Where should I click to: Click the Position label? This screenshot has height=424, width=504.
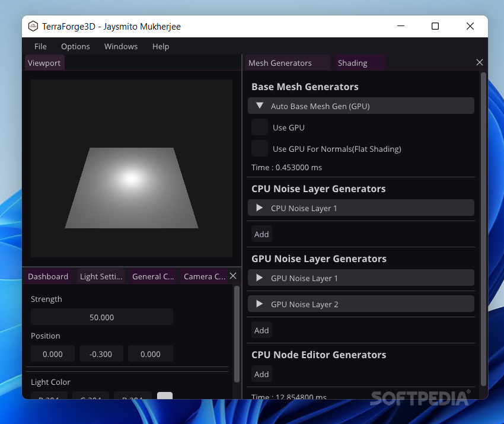coord(45,336)
